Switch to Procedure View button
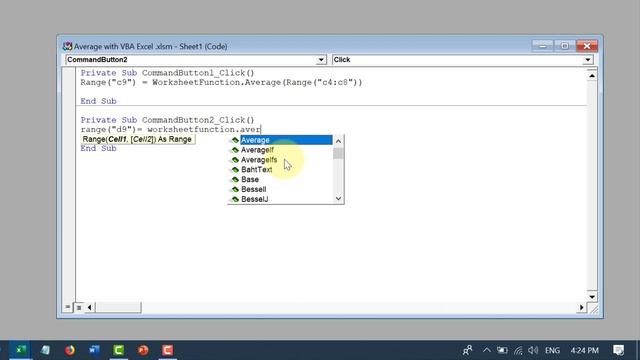Viewport: 640px width, 360px height. click(x=68, y=307)
